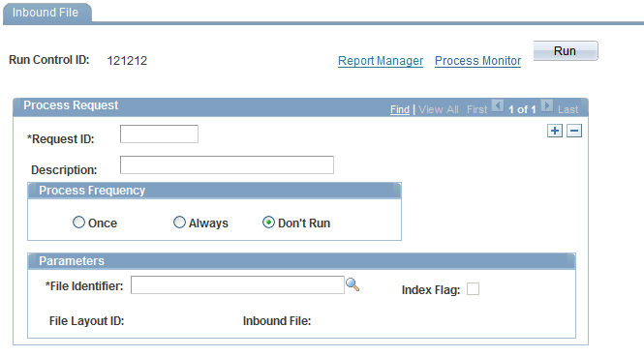Click the '1 of 1' row counter
644x357 pixels.
522,109
